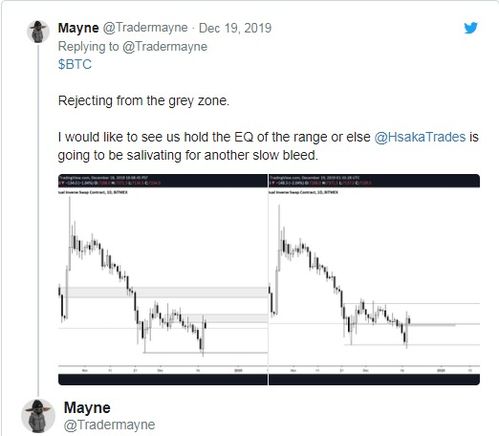Click the Mayne display name at top

pos(78,28)
